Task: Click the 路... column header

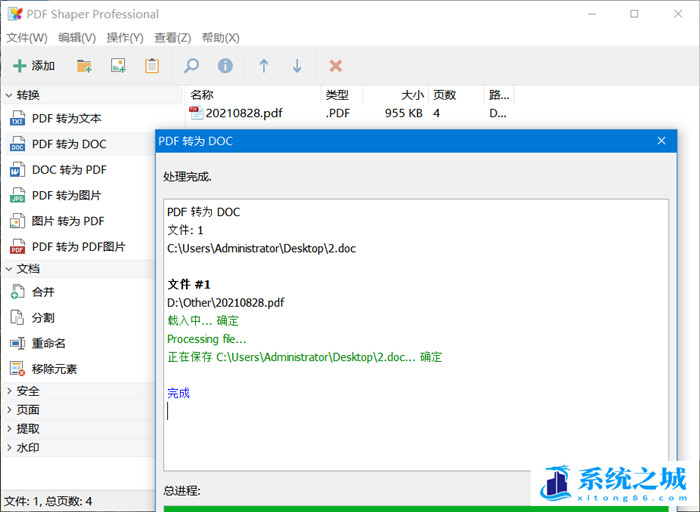Action: (x=499, y=95)
